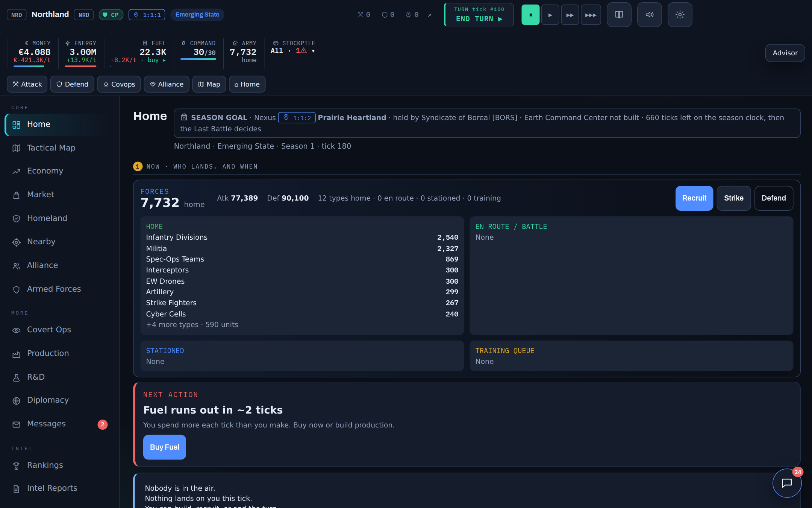Click the 1:1:2 Prairie Heartland coordinate chip
812x508 pixels.
pyautogui.click(x=297, y=118)
